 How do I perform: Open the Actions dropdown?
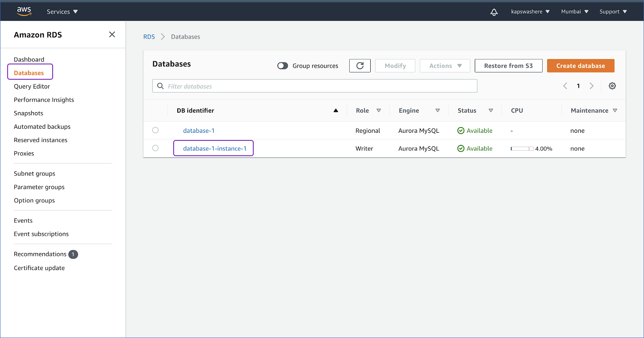(x=445, y=66)
